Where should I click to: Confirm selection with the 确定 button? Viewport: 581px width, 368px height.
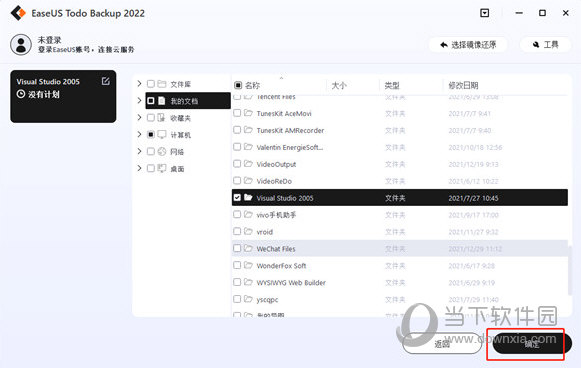tap(531, 344)
